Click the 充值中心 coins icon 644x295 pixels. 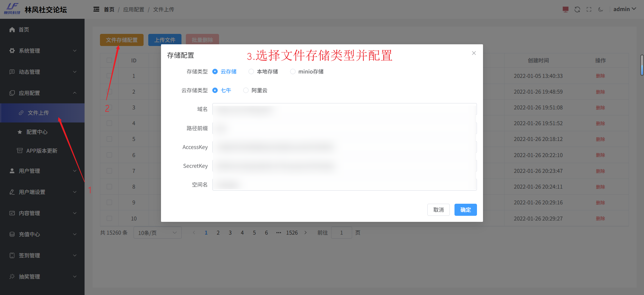pyautogui.click(x=12, y=234)
